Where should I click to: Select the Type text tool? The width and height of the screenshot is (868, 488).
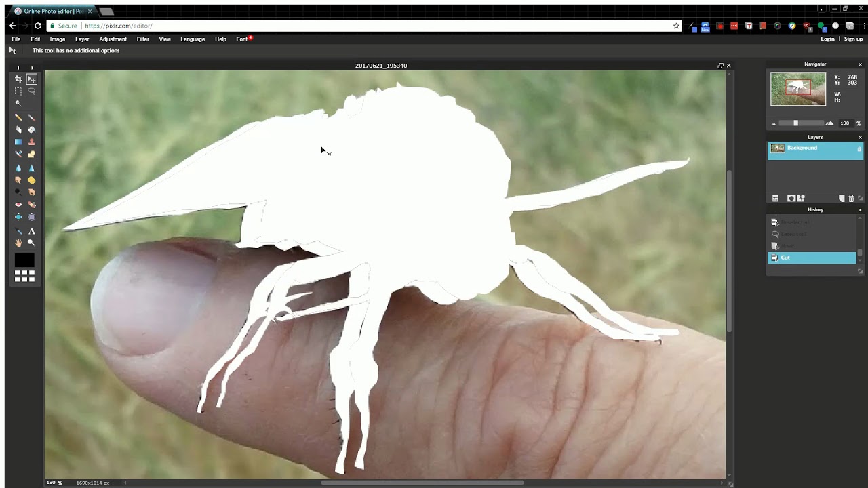click(31, 231)
